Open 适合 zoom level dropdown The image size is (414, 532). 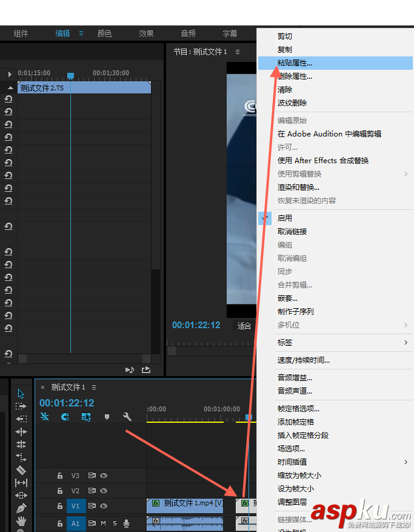coord(244,326)
